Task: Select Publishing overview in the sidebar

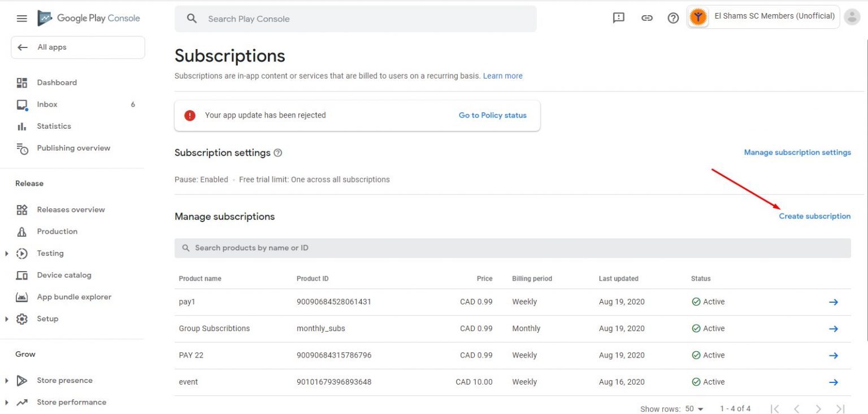Action: (23, 148)
